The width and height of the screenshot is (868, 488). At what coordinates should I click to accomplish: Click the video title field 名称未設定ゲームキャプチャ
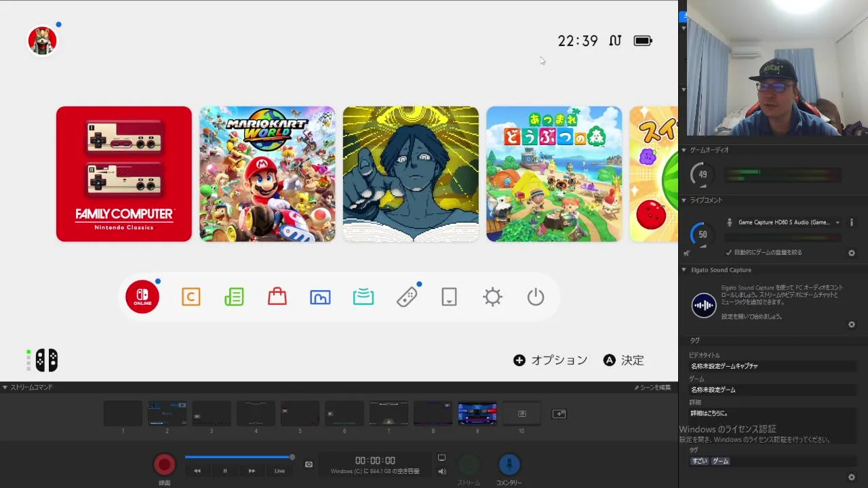(x=772, y=366)
